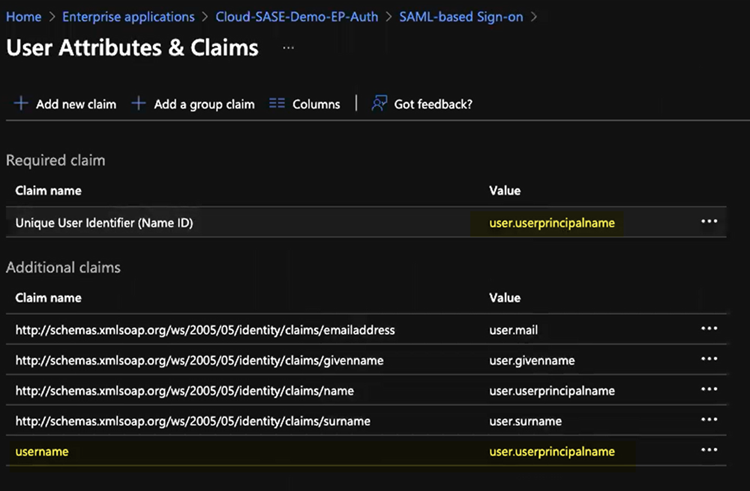Screen dimensions: 750x491
Task: Open page ellipsis beside User Attributes title
Action: coord(288,48)
